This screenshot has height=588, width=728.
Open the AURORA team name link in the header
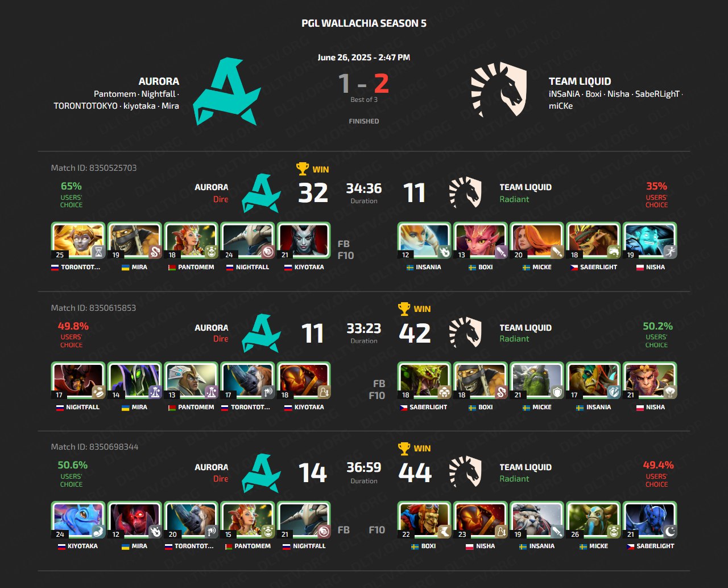click(x=159, y=81)
